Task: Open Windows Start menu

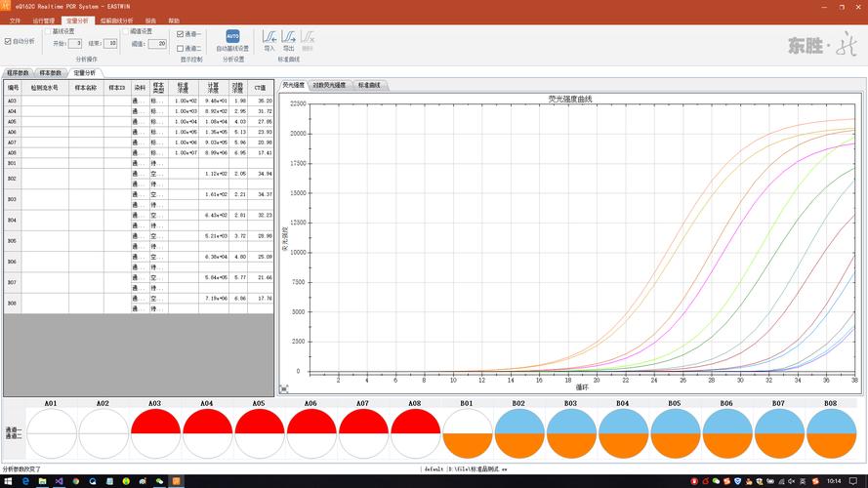Action: [x=8, y=481]
